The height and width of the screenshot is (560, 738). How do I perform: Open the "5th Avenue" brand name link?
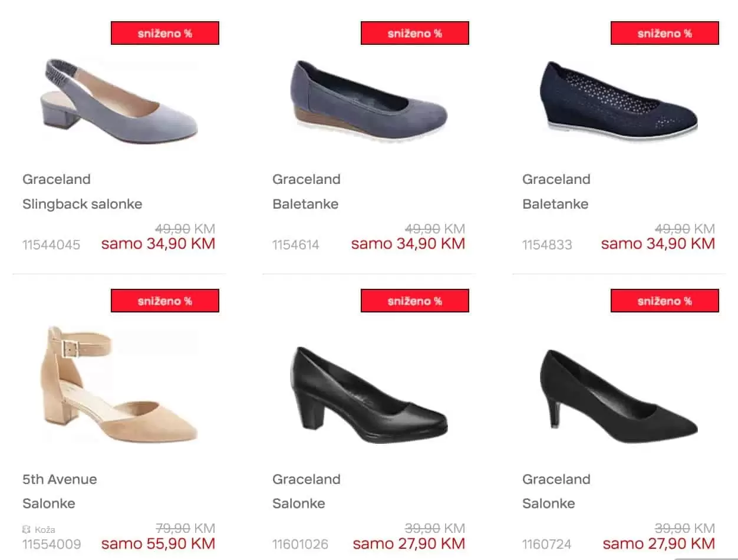[x=59, y=479]
